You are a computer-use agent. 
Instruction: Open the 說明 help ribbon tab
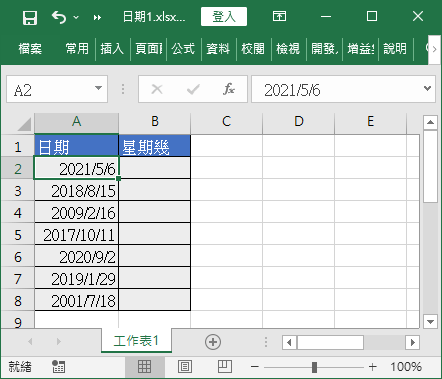[x=395, y=49]
